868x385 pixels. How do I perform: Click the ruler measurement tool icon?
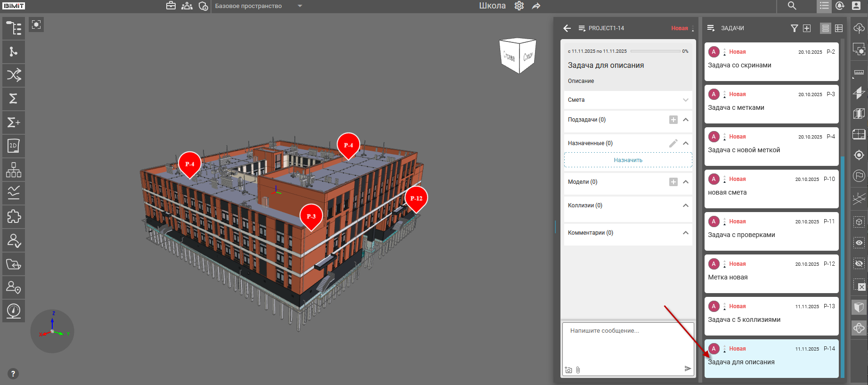point(859,72)
